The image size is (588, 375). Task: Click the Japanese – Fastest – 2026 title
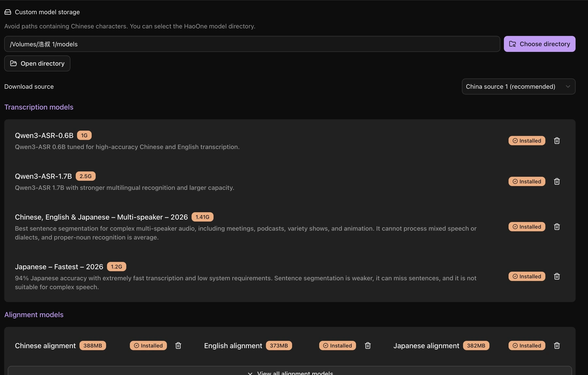59,267
